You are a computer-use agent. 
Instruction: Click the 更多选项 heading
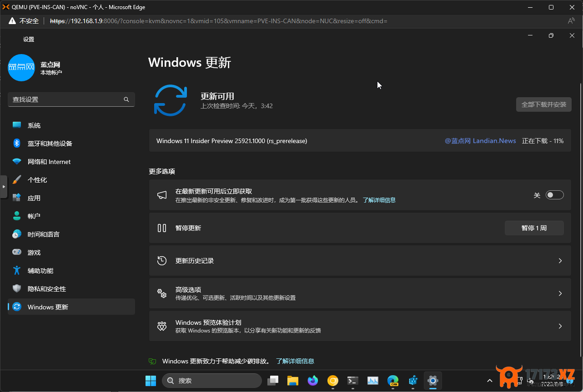(x=162, y=171)
